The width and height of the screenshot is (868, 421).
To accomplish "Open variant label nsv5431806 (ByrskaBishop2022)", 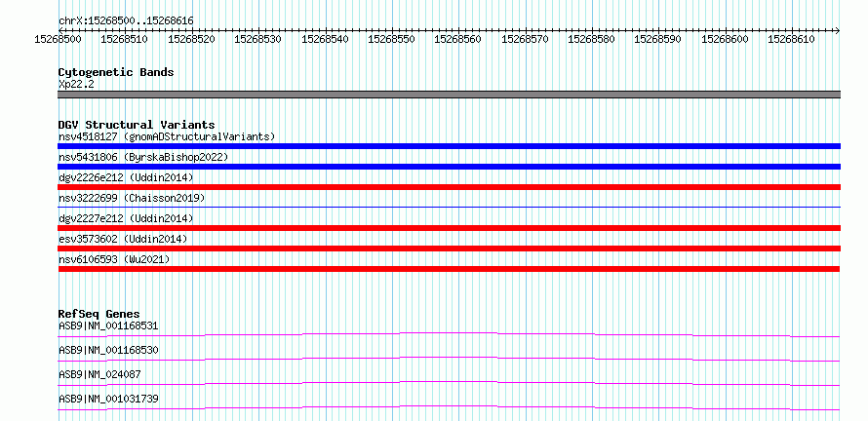I will (143, 157).
